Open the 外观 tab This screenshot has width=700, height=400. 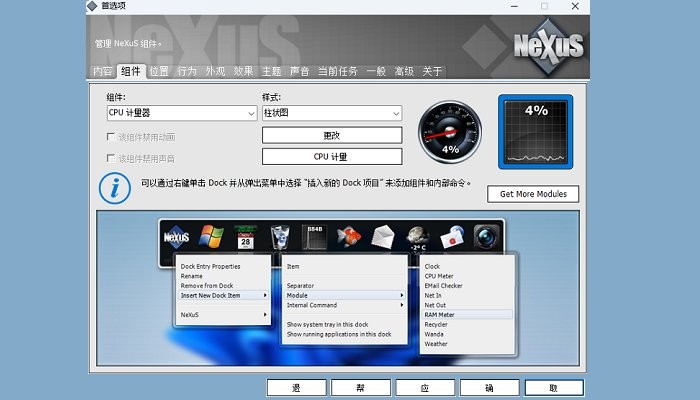click(x=215, y=71)
